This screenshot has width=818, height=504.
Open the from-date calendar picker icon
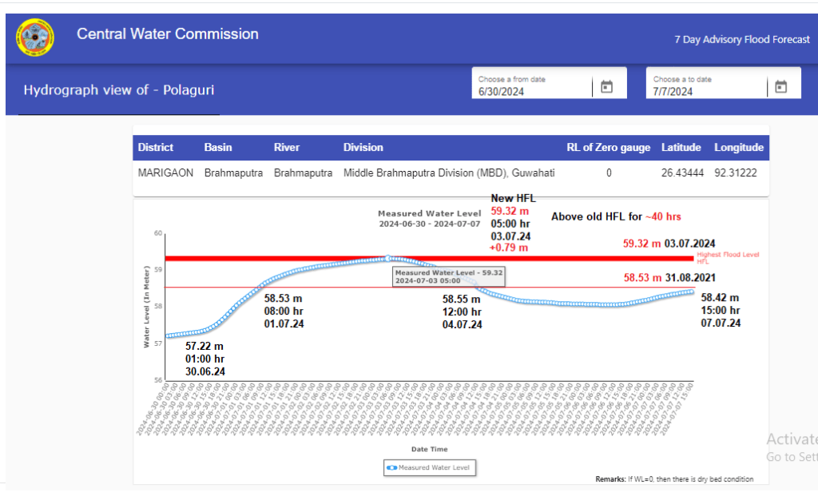(x=606, y=86)
